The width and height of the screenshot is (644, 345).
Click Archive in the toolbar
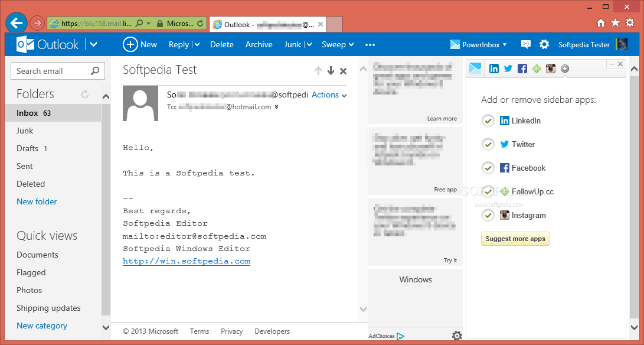coord(259,44)
